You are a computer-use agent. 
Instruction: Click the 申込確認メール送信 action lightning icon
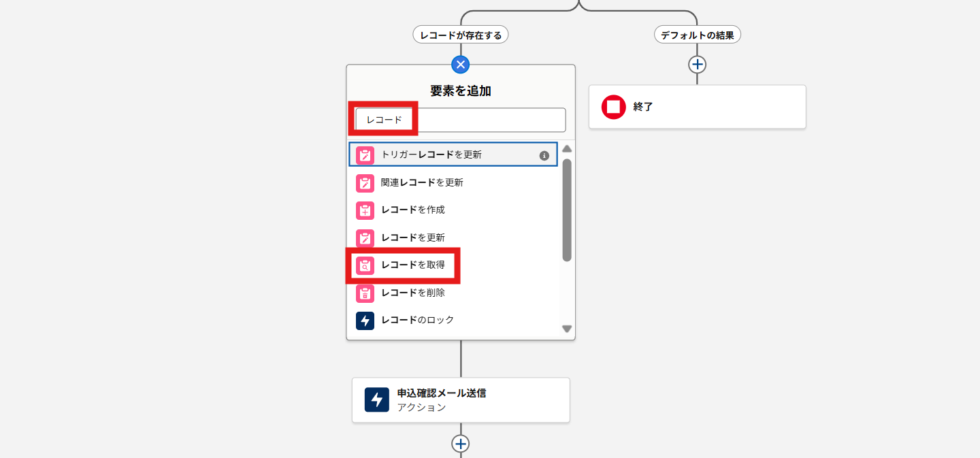(376, 400)
